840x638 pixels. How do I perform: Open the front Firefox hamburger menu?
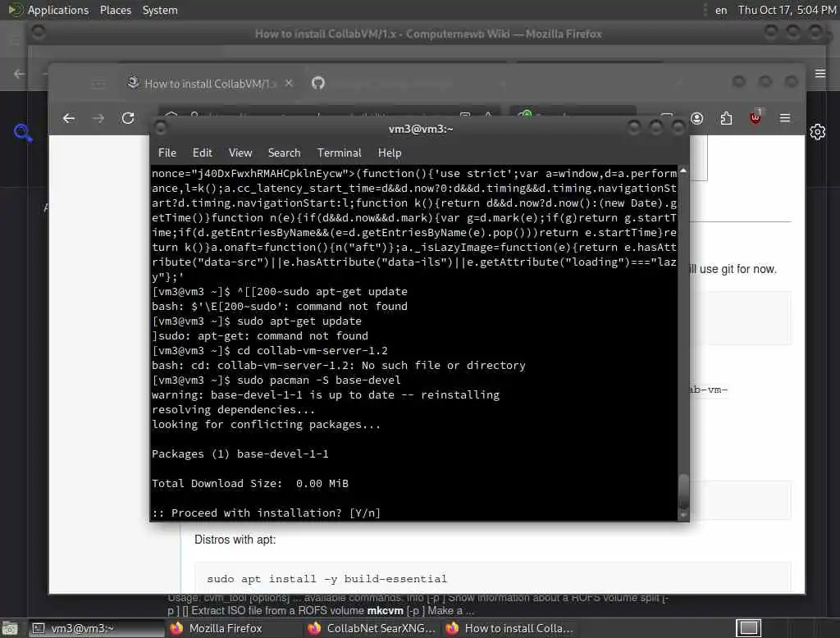[785, 118]
